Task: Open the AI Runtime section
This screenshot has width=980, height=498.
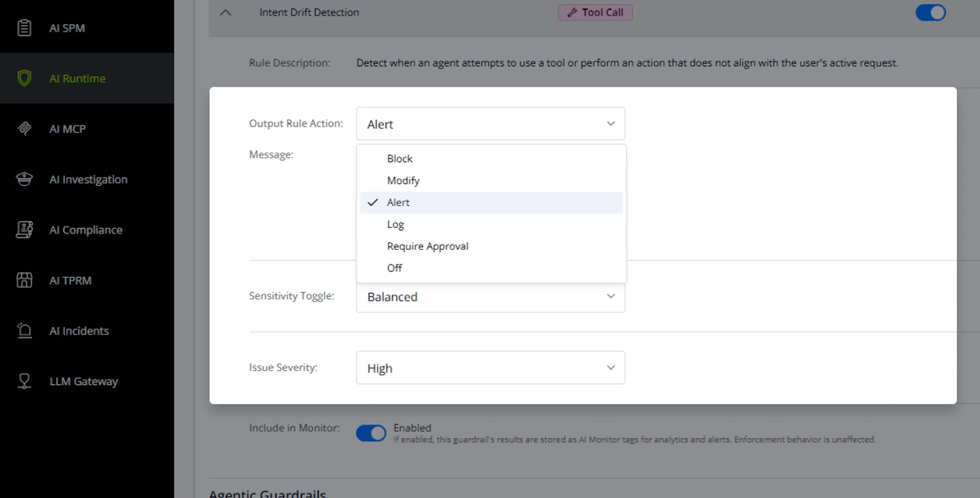Action: point(87,78)
